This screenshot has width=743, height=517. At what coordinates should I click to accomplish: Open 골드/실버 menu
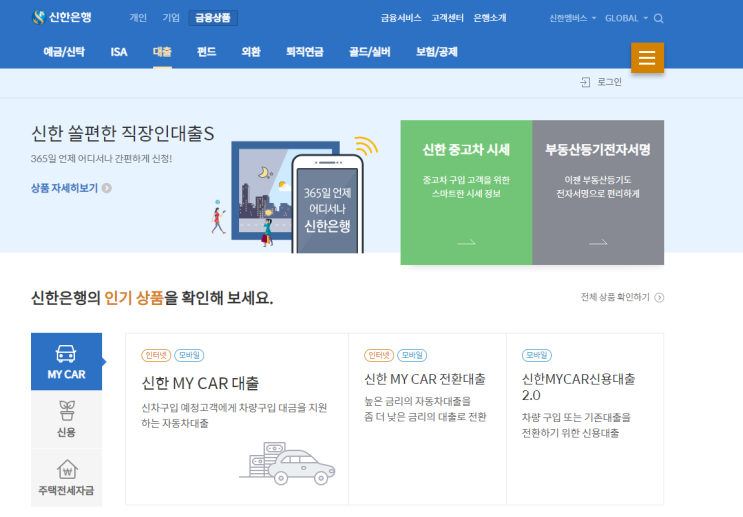(x=370, y=52)
